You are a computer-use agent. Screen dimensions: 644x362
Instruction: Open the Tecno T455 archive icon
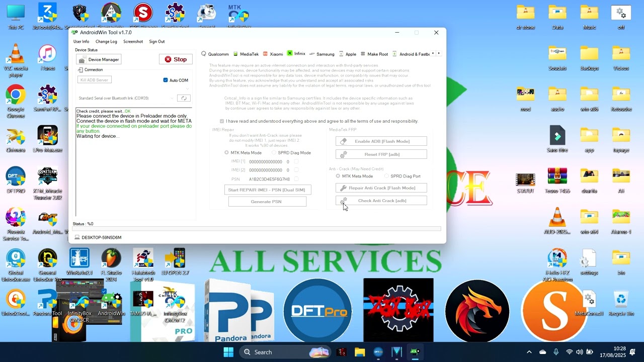point(557,180)
